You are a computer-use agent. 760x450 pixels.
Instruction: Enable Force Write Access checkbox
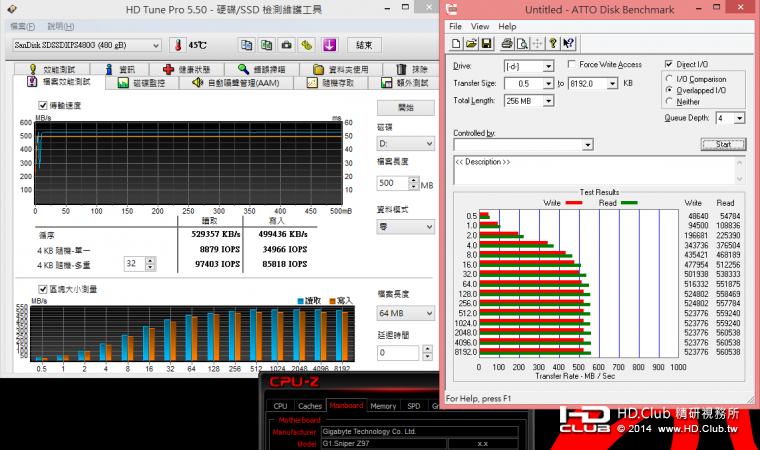pos(571,65)
